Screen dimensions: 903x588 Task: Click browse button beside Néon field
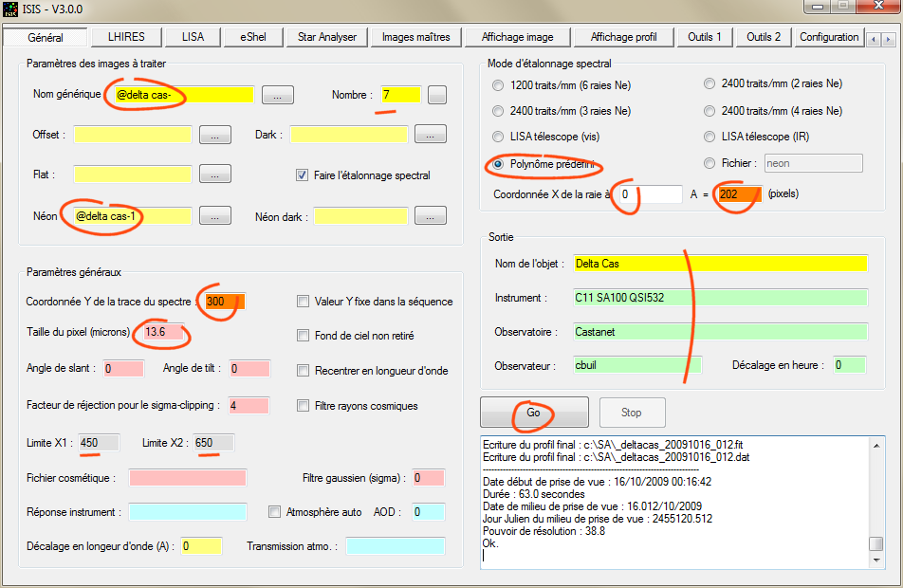point(215,216)
